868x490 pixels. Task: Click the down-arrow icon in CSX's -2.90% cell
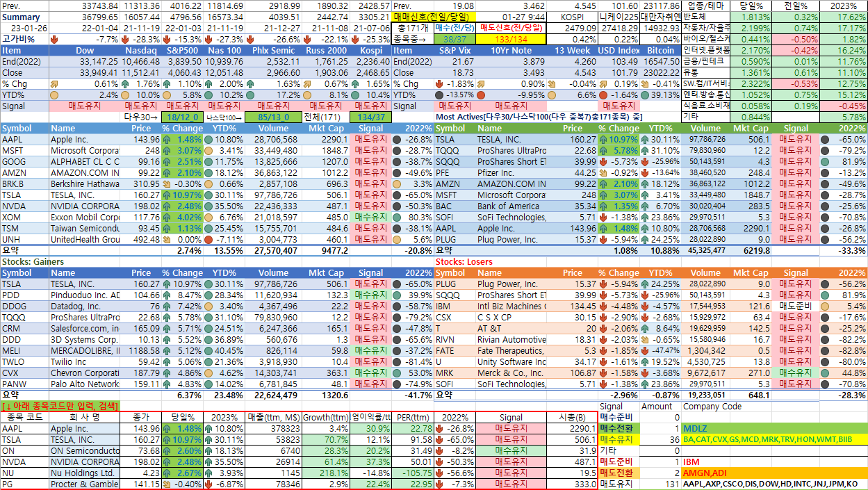point(603,318)
